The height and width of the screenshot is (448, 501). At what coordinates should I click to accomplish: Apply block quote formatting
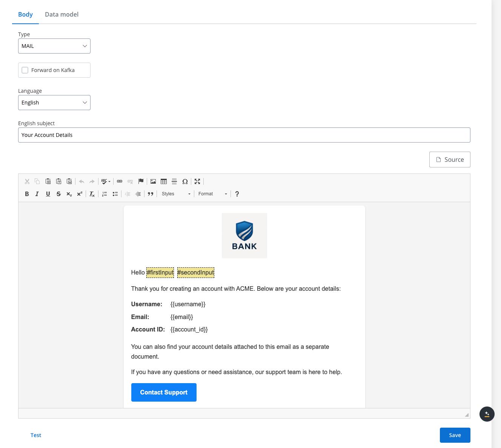click(x=151, y=194)
